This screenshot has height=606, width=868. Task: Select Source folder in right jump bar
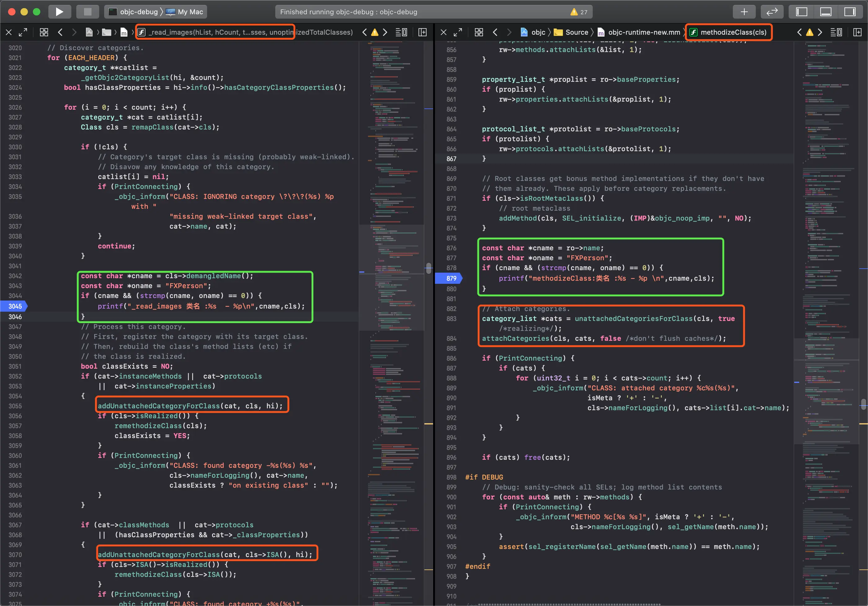click(x=571, y=32)
